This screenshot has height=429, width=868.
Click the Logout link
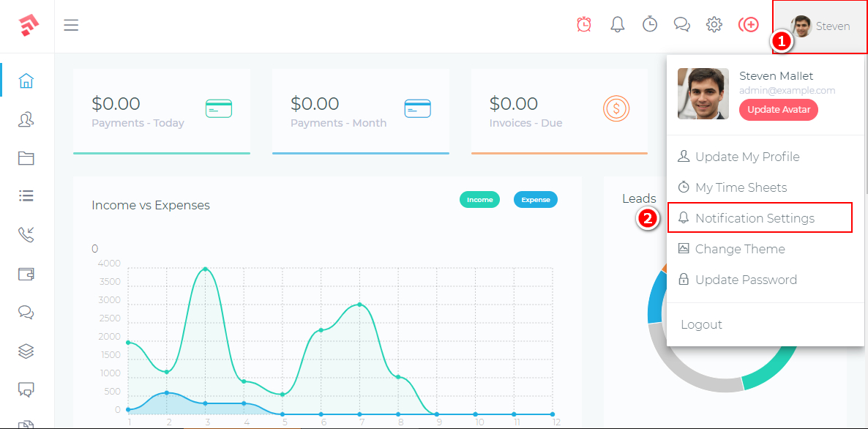(701, 325)
